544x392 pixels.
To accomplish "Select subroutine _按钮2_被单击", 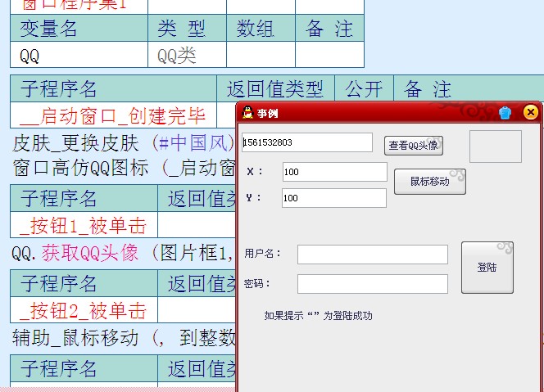I will (84, 310).
